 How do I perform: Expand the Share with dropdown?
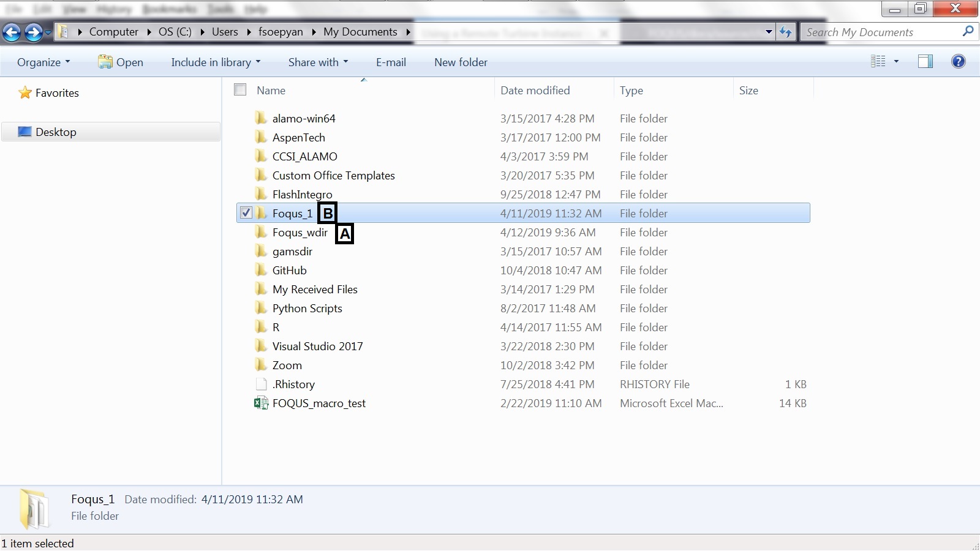coord(318,62)
